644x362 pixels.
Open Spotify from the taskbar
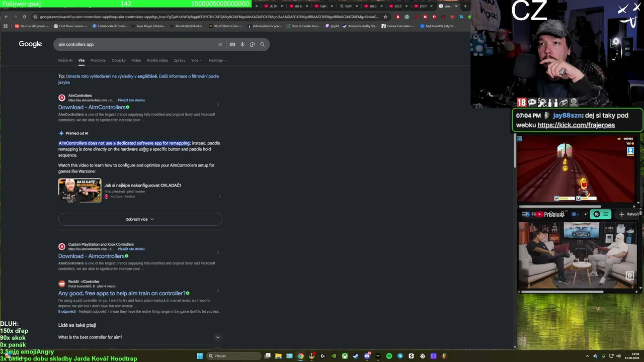click(389, 356)
